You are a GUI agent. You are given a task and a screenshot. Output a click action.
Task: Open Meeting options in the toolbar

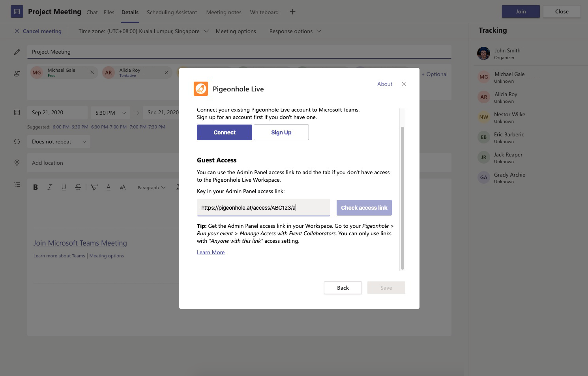tap(236, 31)
